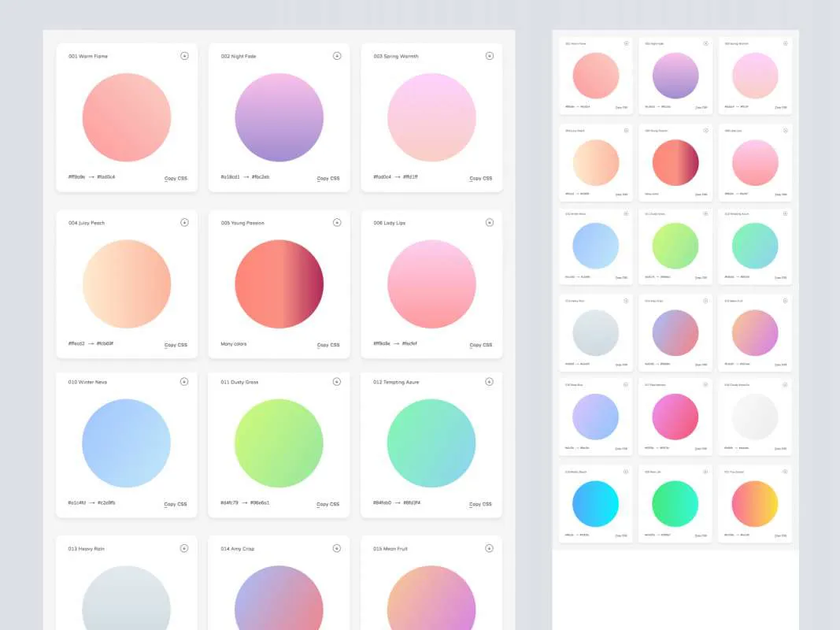This screenshot has width=840, height=630.
Task: Open the Young Passion card in the overview panel
Action: (675, 163)
